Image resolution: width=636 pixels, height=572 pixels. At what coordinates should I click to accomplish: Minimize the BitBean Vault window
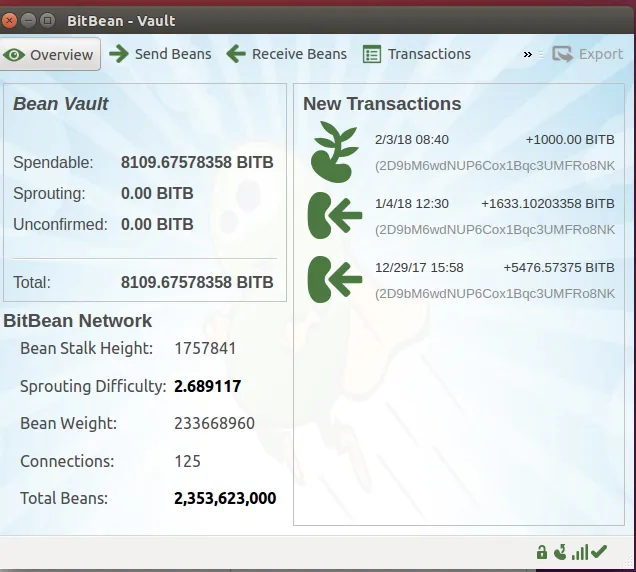28,20
